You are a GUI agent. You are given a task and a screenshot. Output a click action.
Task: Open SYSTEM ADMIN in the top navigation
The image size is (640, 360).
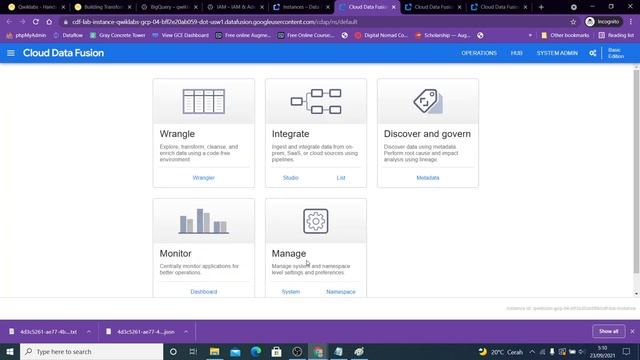coord(557,53)
